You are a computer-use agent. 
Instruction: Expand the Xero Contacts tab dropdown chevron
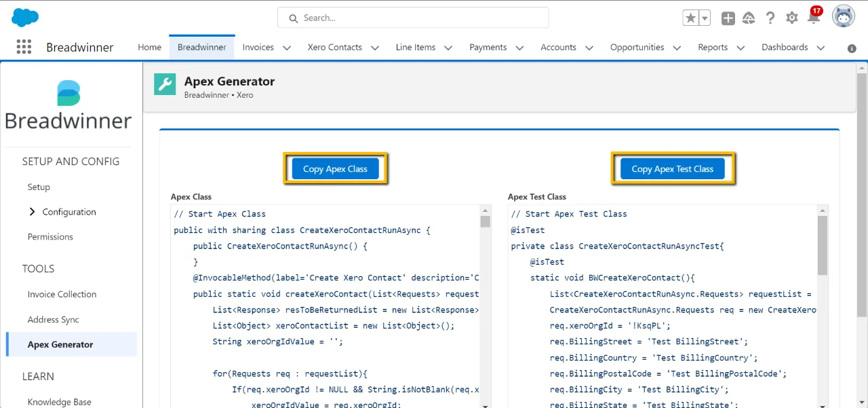point(375,48)
